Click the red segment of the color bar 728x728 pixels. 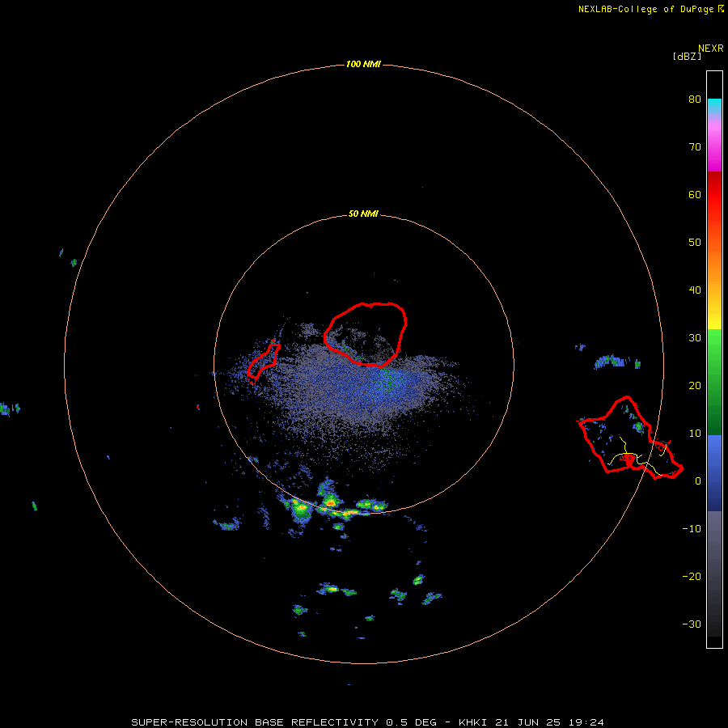coord(714,195)
